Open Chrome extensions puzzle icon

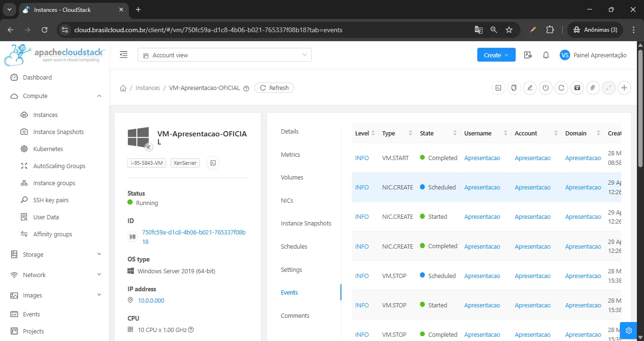550,30
